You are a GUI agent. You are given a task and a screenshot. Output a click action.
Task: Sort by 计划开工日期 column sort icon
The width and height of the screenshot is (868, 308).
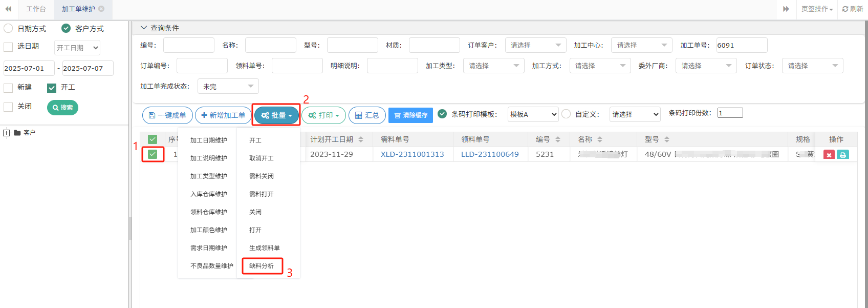point(361,139)
